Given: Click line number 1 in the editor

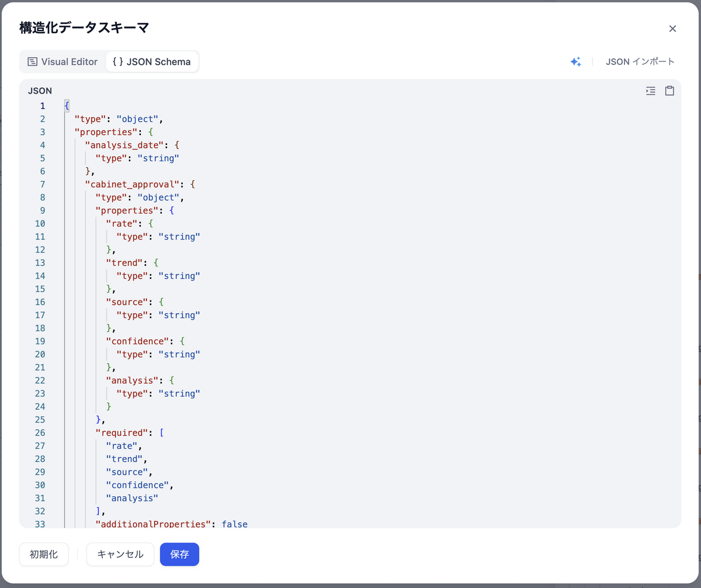Looking at the screenshot, I should click(x=42, y=105).
